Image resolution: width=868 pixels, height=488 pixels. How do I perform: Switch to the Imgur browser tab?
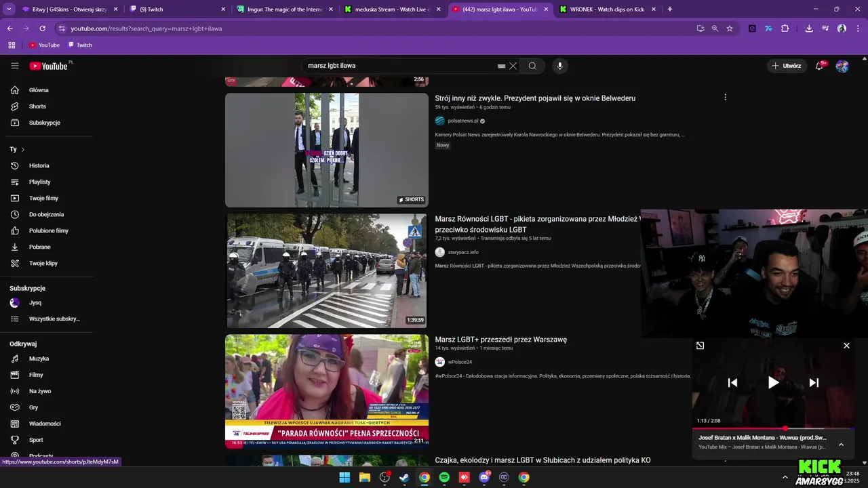pos(285,9)
